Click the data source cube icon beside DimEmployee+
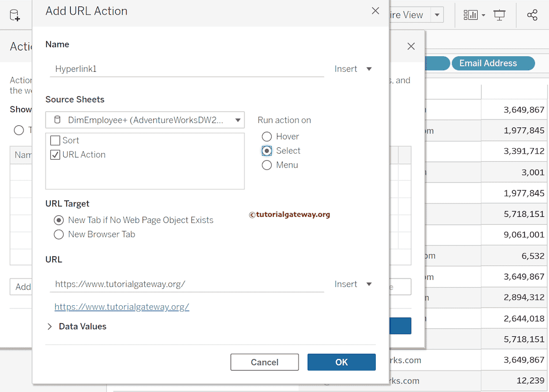This screenshot has height=392, width=549. point(59,120)
